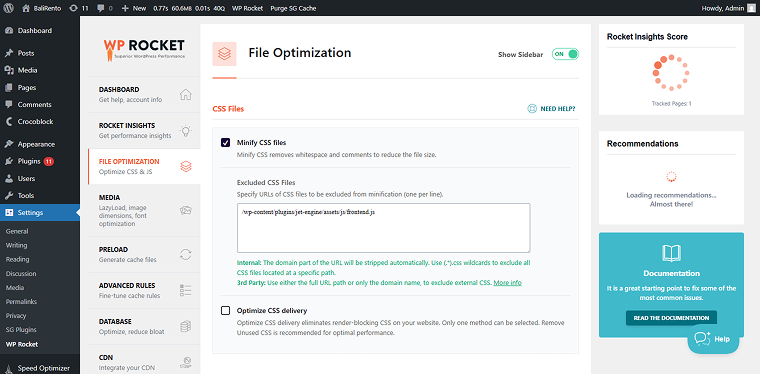
Task: Click the Documentation book icon
Action: click(671, 254)
